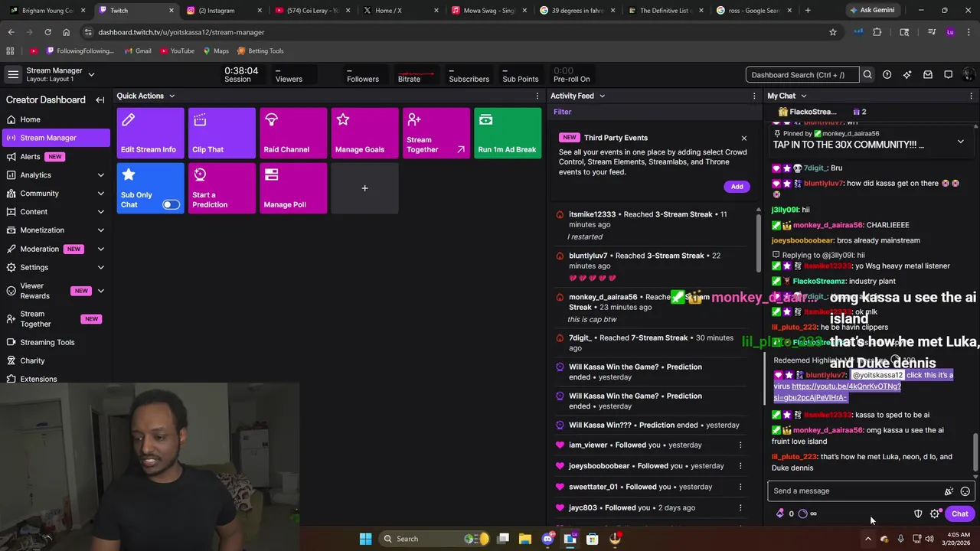The width and height of the screenshot is (980, 551).
Task: Start a Prediction quick action tile
Action: click(221, 188)
